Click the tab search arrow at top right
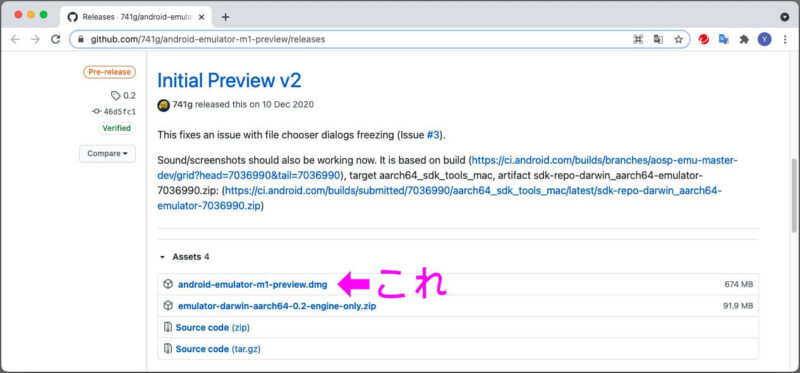800x373 pixels. (785, 17)
